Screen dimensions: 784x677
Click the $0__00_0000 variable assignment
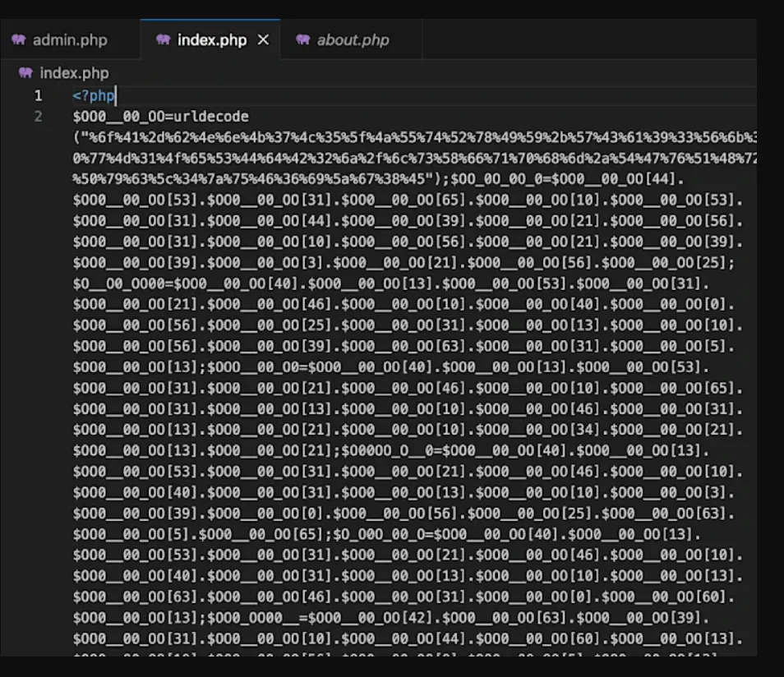[x=118, y=284]
